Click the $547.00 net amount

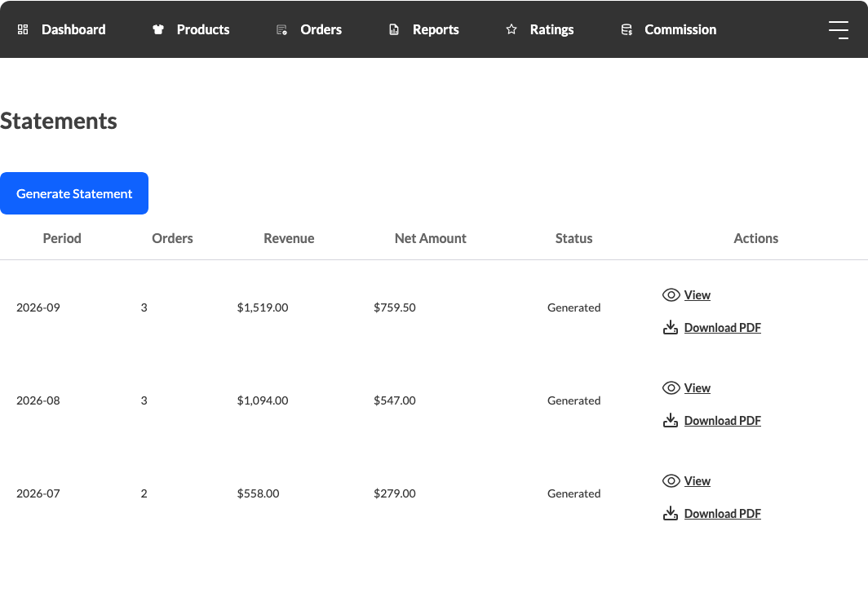coord(395,400)
